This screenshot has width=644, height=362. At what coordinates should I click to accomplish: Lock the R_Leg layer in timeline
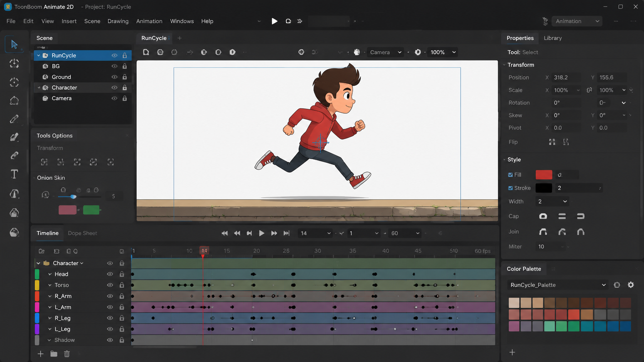point(122,318)
